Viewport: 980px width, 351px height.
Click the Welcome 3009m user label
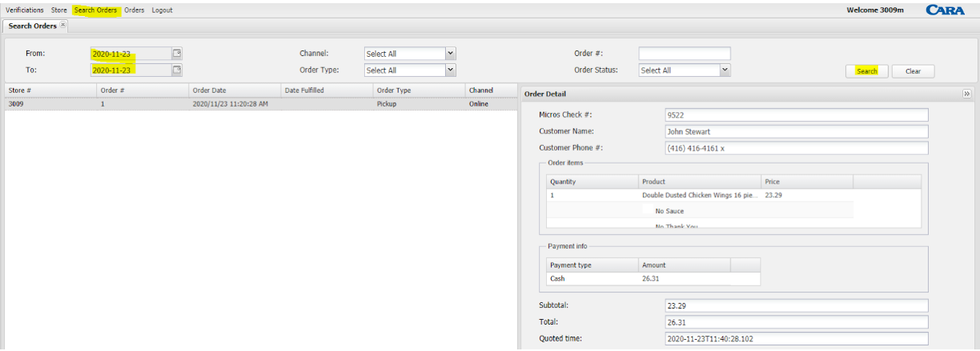pos(877,10)
